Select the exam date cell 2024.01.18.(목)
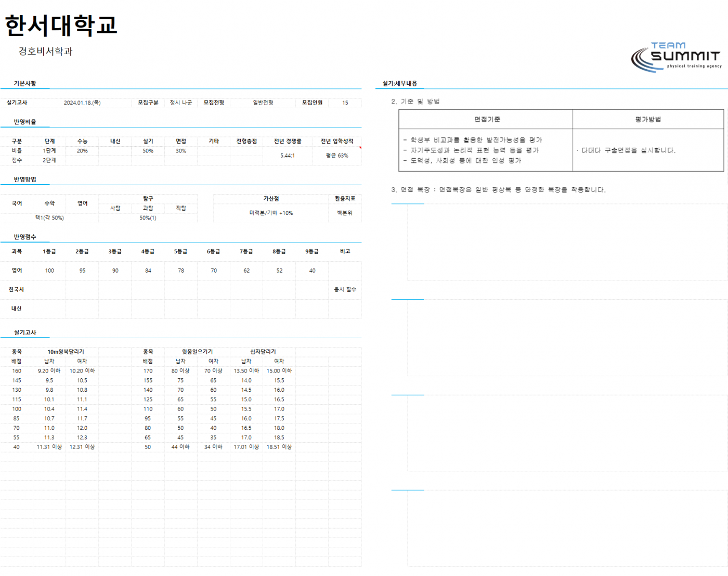 point(82,103)
